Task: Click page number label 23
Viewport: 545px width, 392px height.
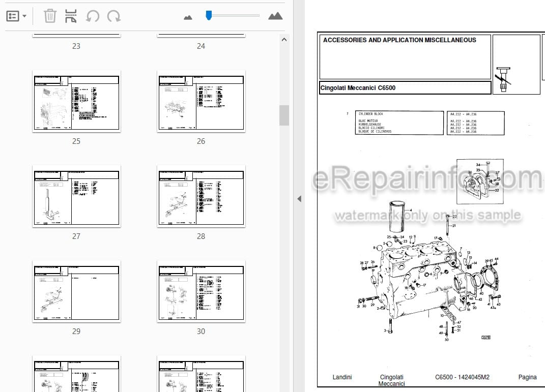Action: (x=76, y=46)
